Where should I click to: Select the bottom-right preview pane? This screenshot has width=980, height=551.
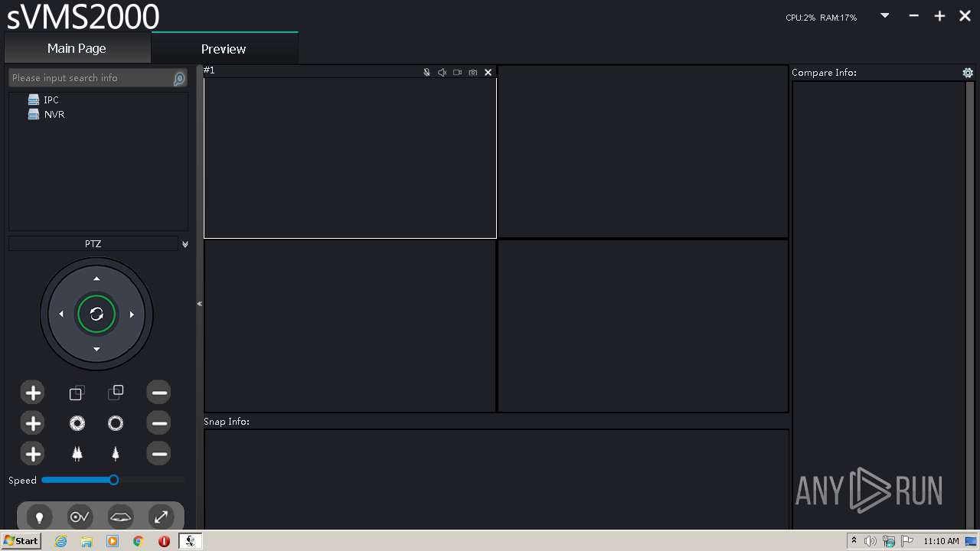tap(643, 326)
